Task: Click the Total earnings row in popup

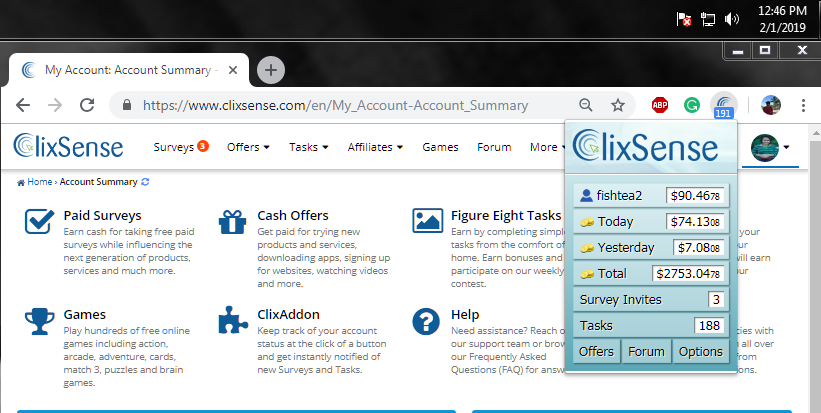Action: coord(651,273)
